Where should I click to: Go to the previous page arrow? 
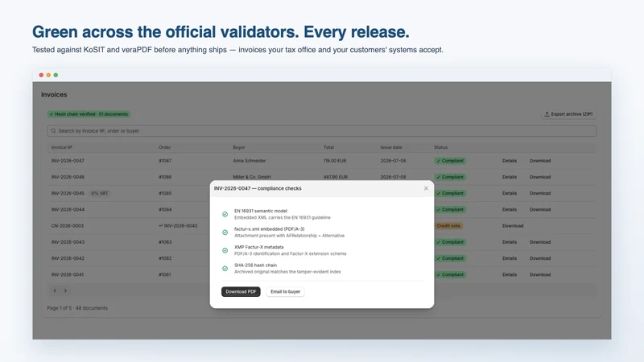click(55, 290)
